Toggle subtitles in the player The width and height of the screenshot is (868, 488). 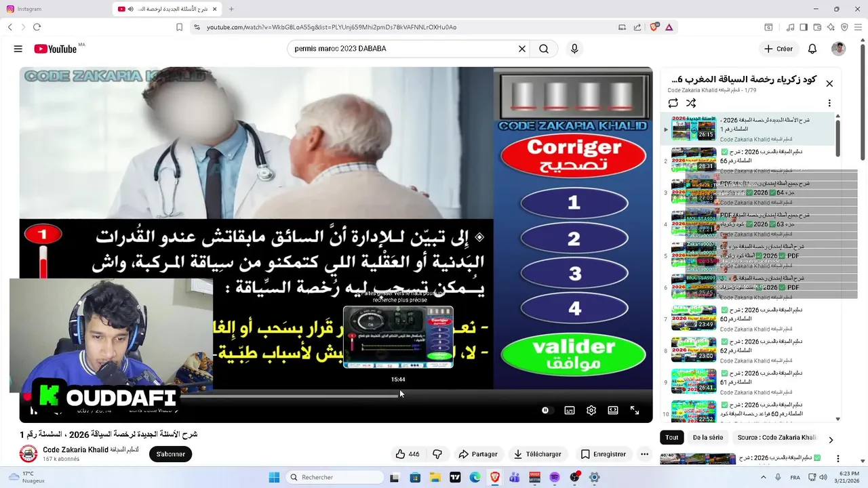(x=570, y=410)
